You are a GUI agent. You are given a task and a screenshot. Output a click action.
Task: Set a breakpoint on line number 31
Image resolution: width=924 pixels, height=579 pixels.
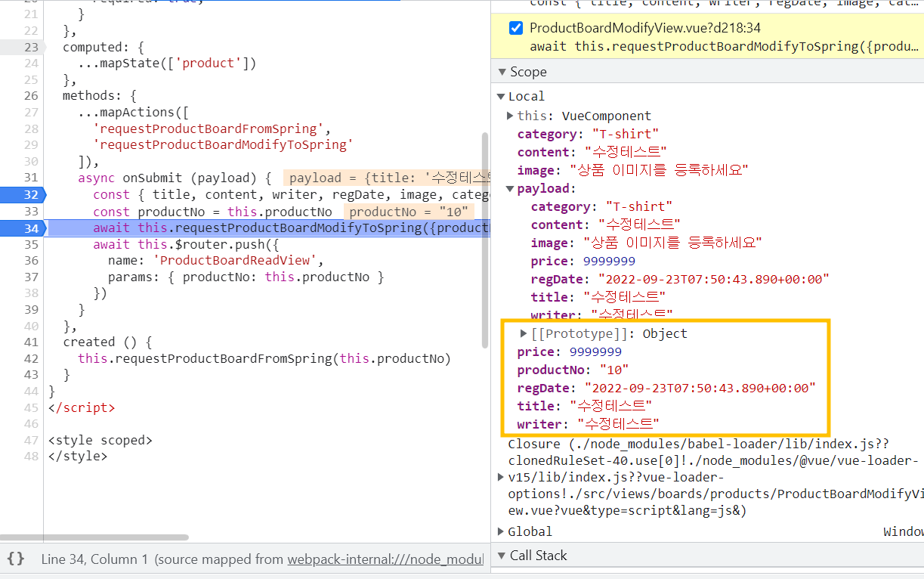pos(31,178)
